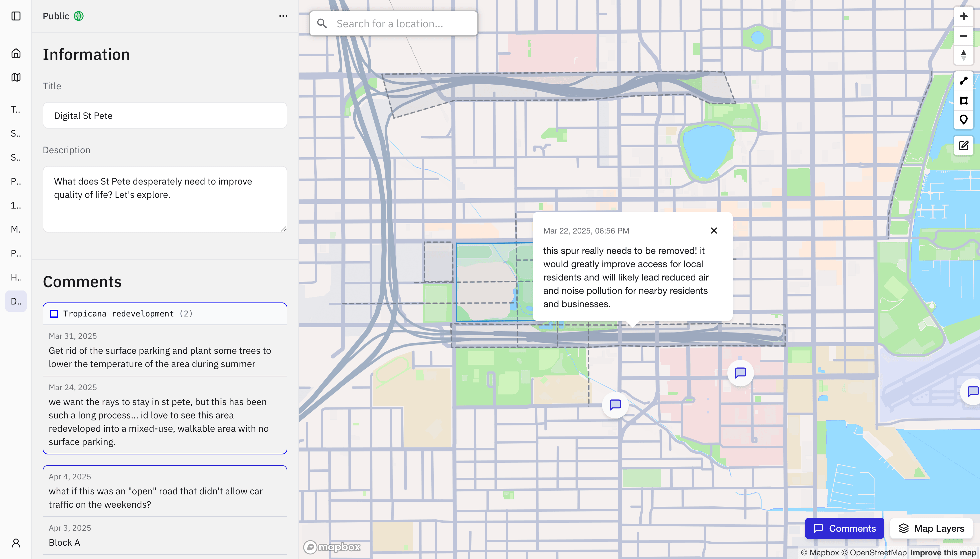Toggle the Comments button
This screenshot has width=980, height=559.
pos(844,528)
